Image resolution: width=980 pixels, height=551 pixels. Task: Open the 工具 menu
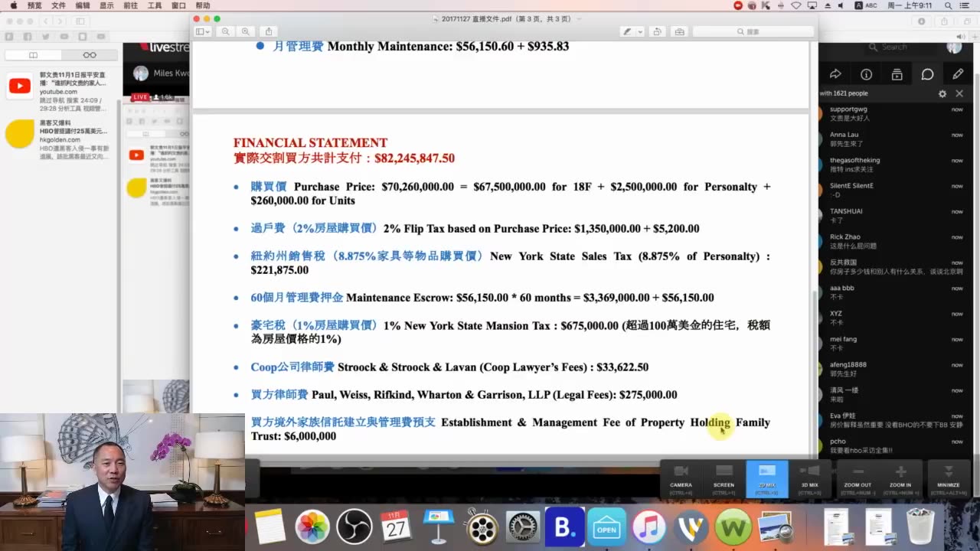point(155,5)
